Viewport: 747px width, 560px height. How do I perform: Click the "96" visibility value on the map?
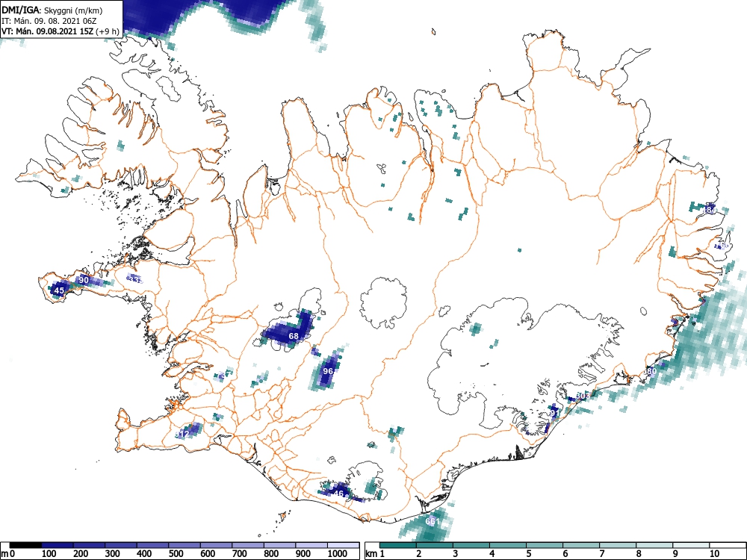[328, 371]
